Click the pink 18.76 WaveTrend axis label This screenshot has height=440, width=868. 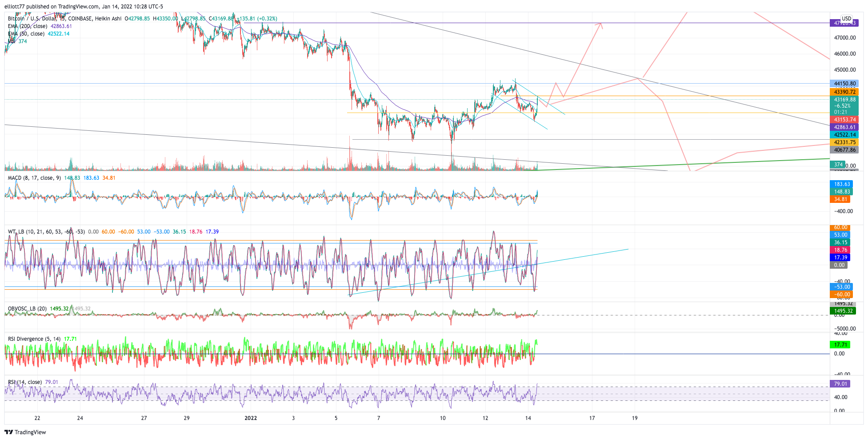(x=840, y=250)
